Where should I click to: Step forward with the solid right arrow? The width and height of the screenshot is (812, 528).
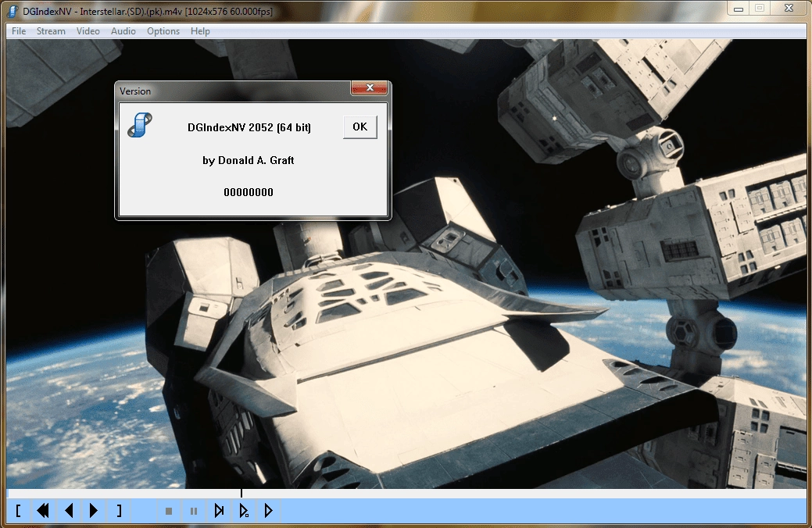click(93, 511)
